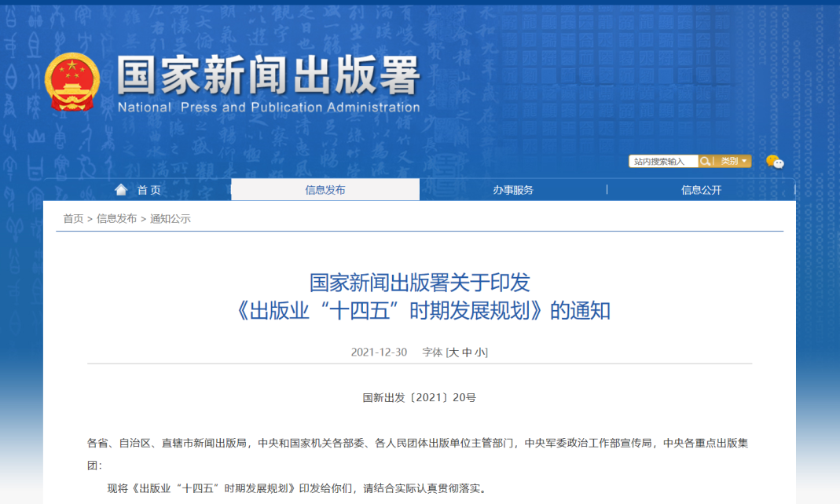Click breadcrumb link 通知公示
Screen dimensions: 840x504
click(171, 218)
